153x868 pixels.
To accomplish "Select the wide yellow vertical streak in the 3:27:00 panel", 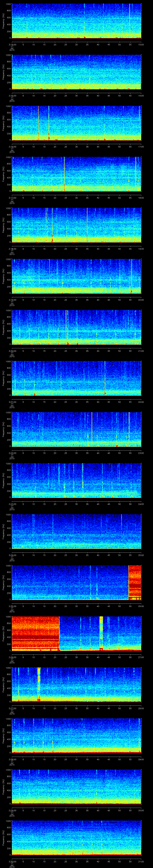I will click(x=39, y=685).
